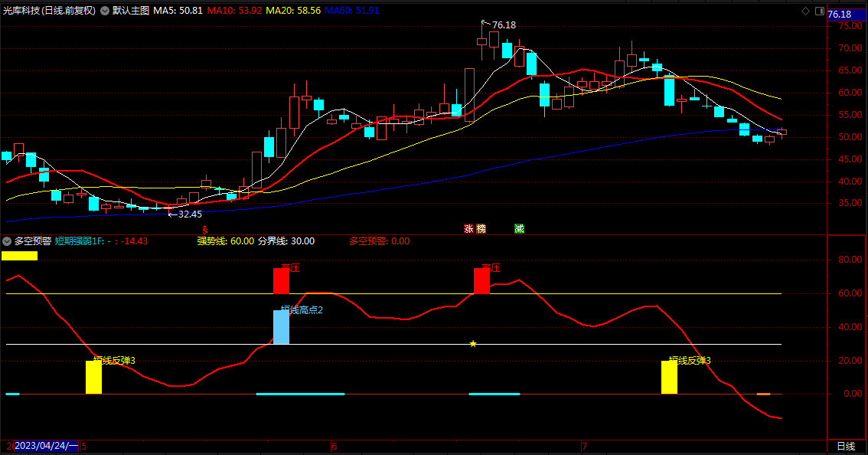Click the 强势线: 60.00 label
868x455 pixels.
point(226,241)
